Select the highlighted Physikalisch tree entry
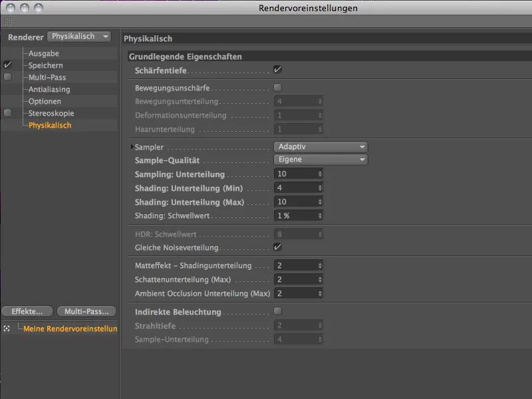The height and width of the screenshot is (399, 532). point(50,125)
